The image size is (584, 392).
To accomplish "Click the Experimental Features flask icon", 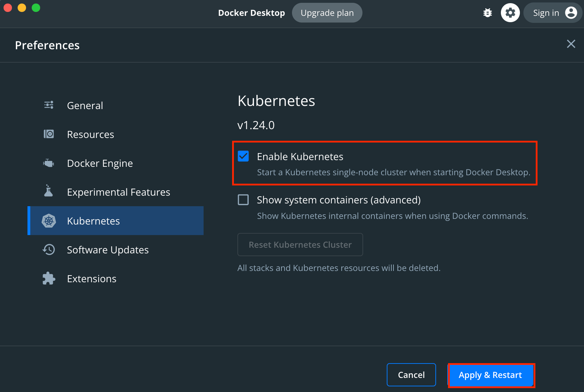I will [x=49, y=190].
